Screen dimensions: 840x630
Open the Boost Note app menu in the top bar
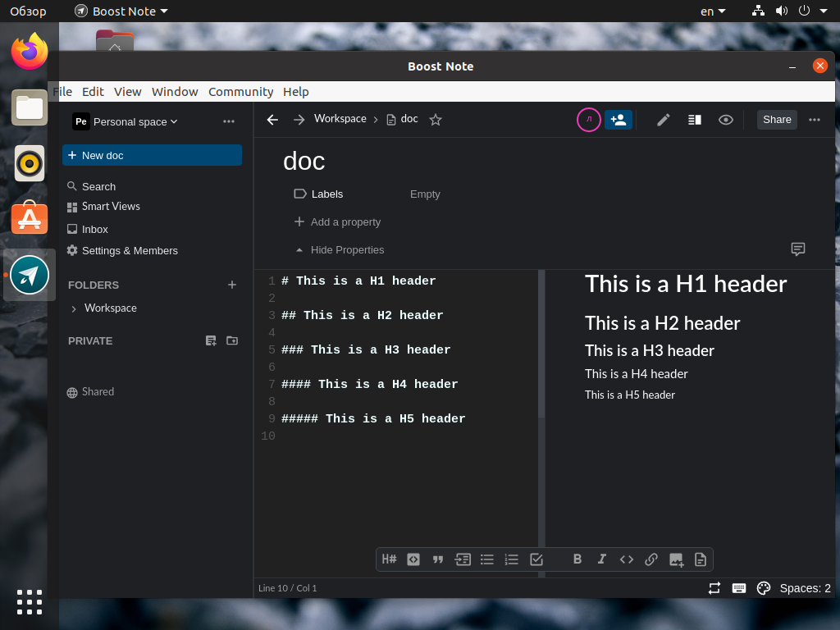click(121, 11)
